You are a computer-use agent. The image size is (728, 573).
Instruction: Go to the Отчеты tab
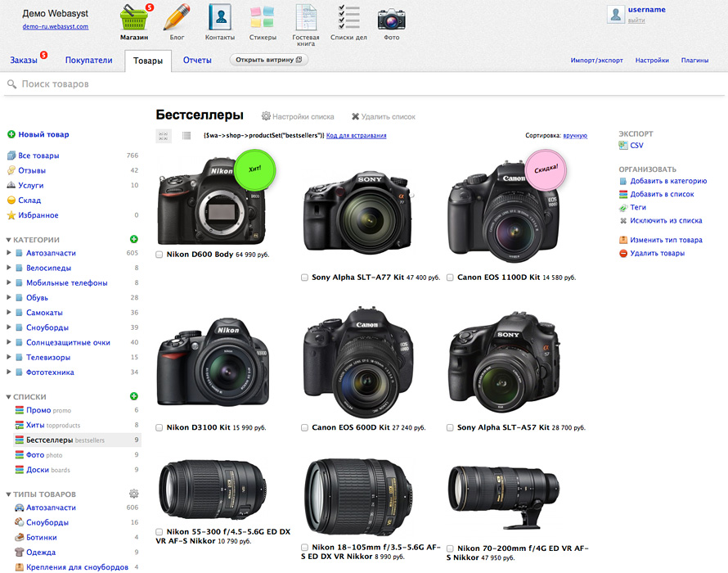click(x=197, y=60)
